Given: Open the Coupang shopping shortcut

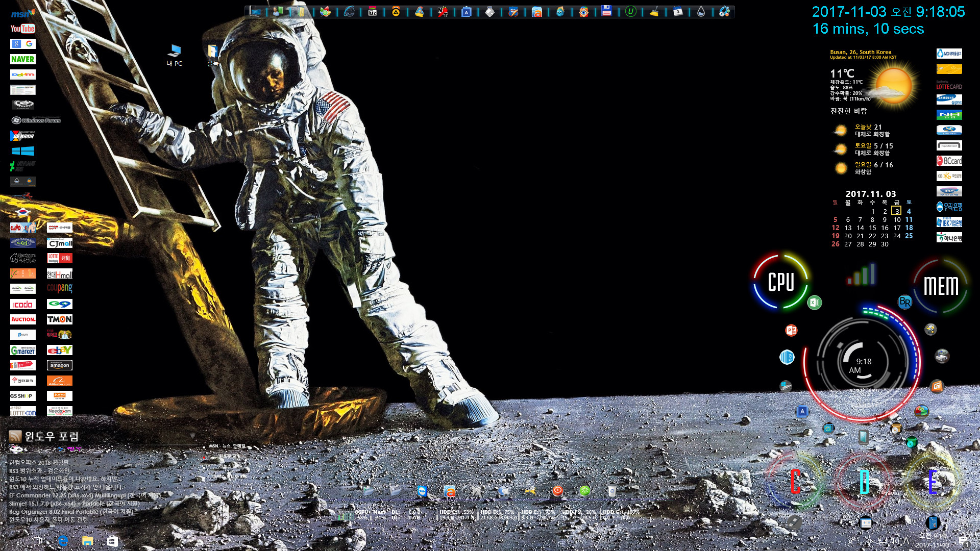Looking at the screenshot, I should coord(60,289).
